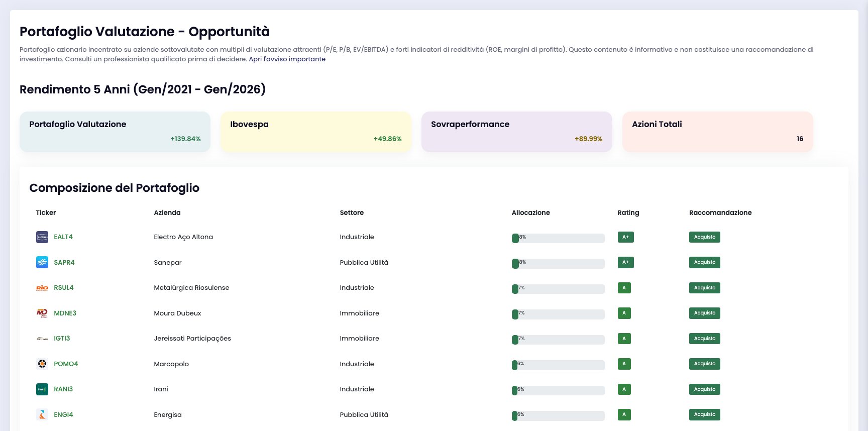The width and height of the screenshot is (868, 431).
Task: Open the EALT4 ticker link
Action: pos(63,237)
